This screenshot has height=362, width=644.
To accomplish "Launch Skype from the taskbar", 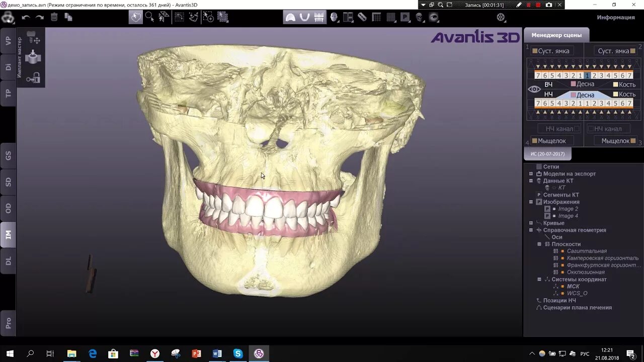I will tap(236, 353).
